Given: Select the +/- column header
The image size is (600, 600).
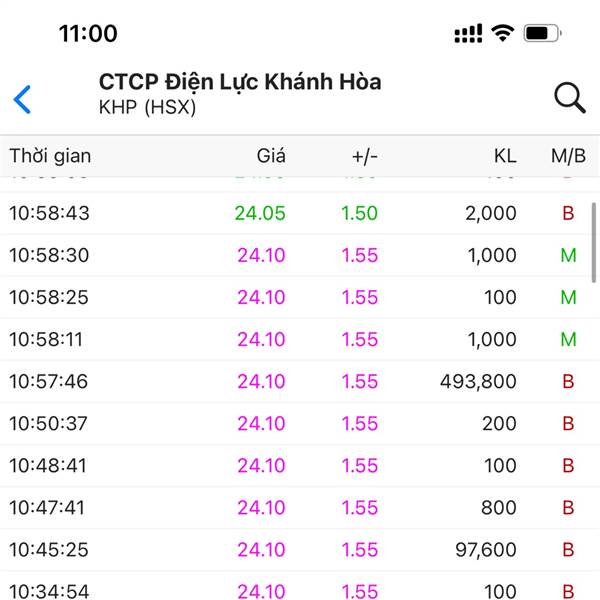Looking at the screenshot, I should 365,156.
